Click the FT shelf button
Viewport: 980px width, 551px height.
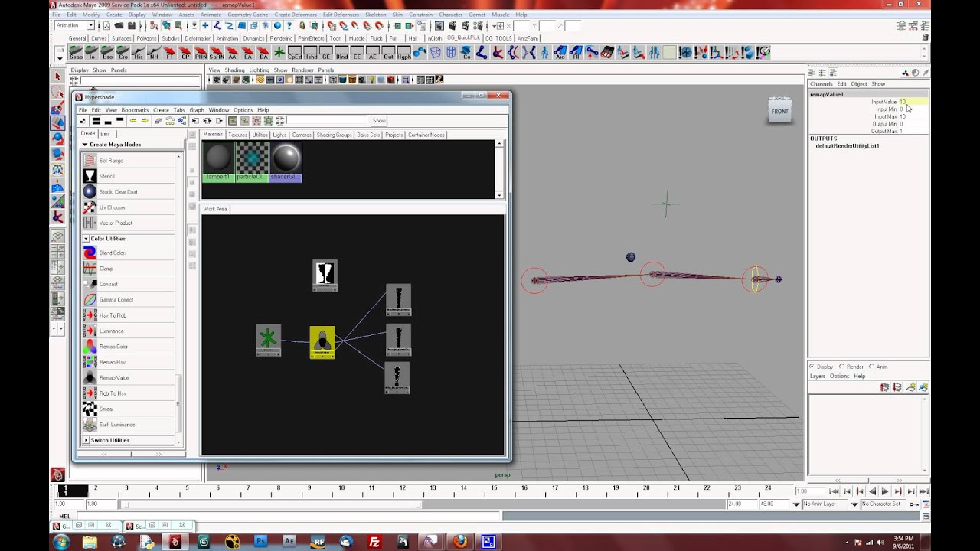[170, 53]
